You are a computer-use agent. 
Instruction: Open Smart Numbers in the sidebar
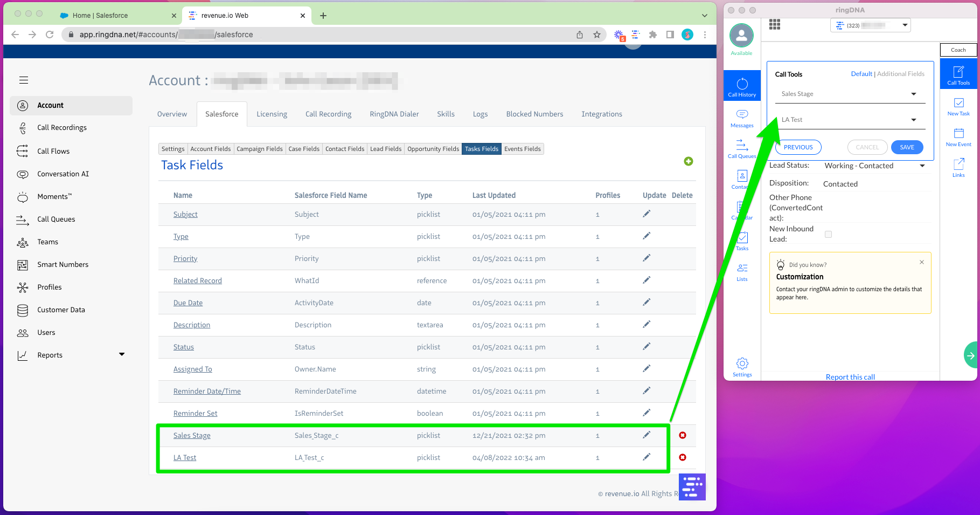pyautogui.click(x=62, y=264)
